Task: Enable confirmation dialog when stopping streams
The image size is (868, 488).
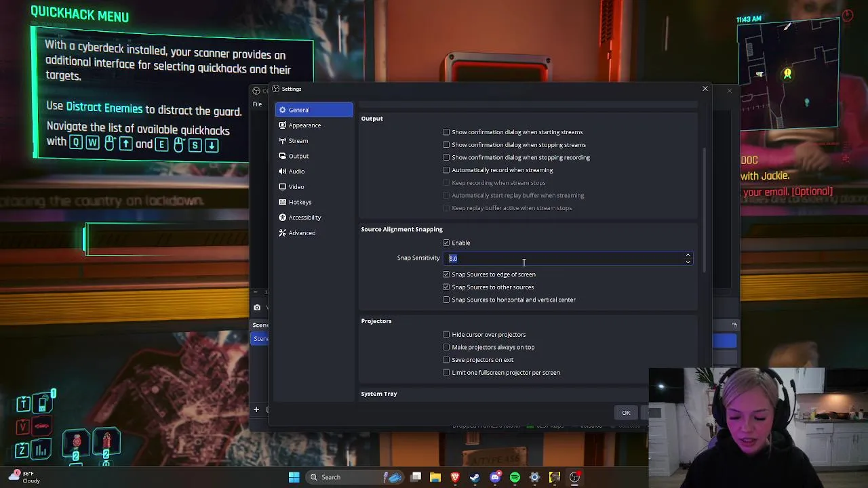Action: tap(446, 145)
